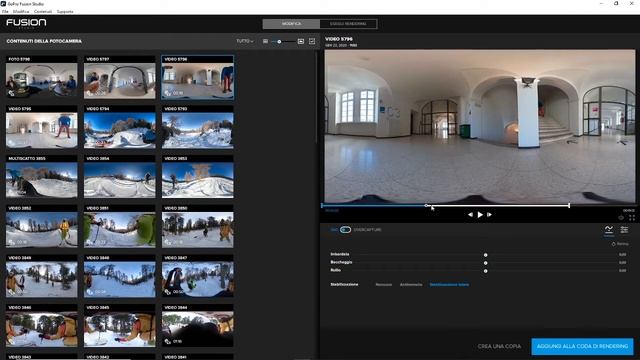Viewport: 640px width, 360px height.
Task: Click Crea una copia button
Action: [499, 347]
